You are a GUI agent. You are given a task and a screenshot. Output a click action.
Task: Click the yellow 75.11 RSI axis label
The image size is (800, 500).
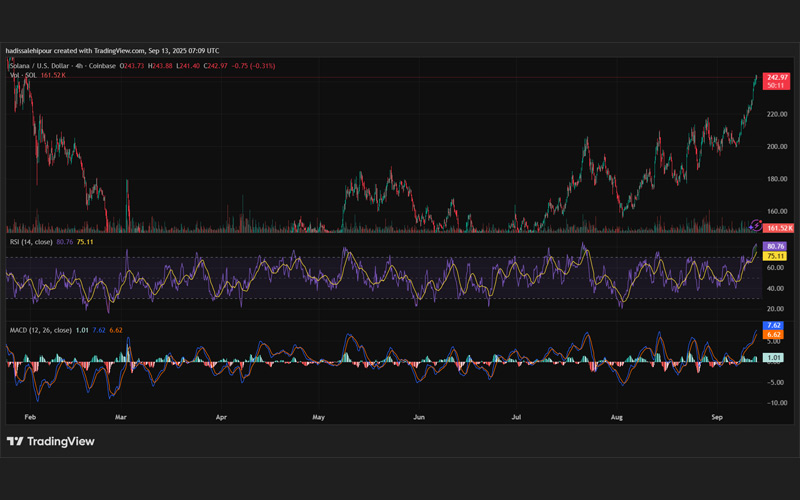click(x=775, y=256)
